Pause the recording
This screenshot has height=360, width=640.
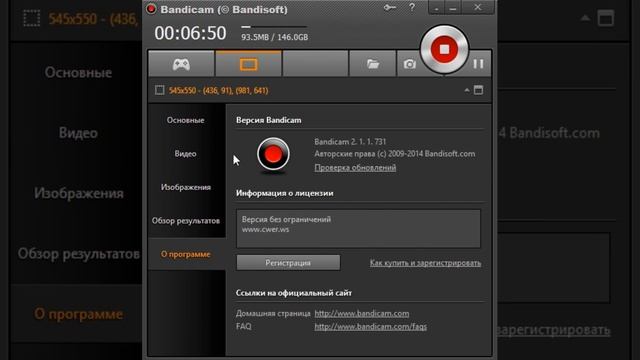(478, 64)
